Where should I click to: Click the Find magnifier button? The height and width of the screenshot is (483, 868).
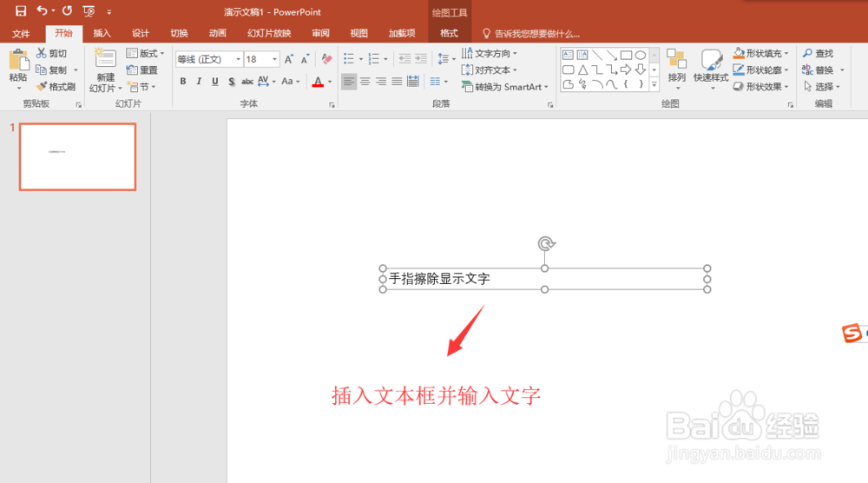coord(819,53)
